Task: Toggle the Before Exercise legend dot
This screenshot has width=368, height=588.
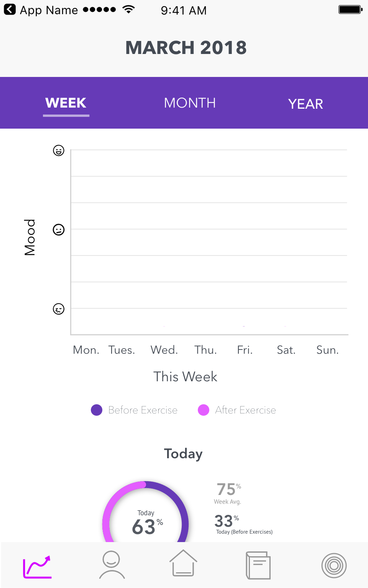Action: (97, 410)
